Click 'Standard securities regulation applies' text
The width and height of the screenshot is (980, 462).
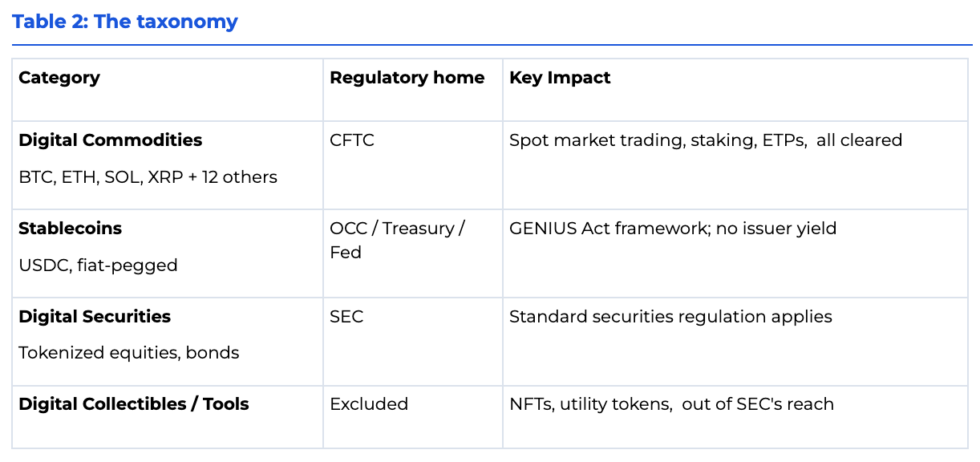pyautogui.click(x=670, y=317)
